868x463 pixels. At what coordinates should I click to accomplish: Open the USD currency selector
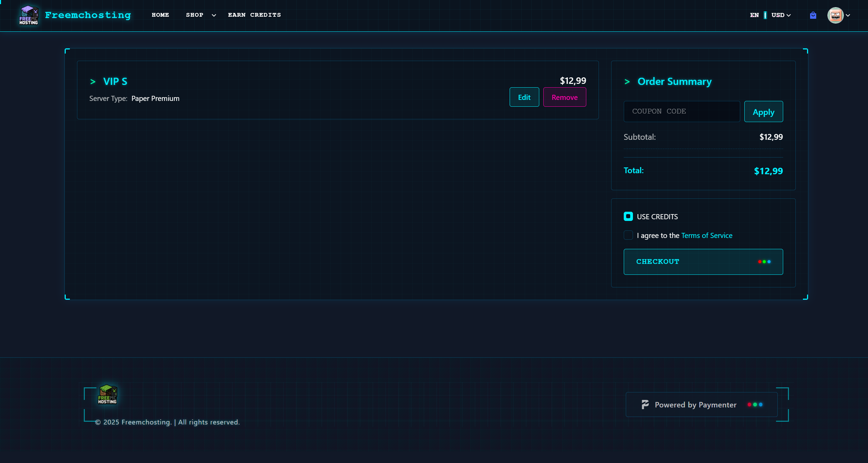(781, 15)
